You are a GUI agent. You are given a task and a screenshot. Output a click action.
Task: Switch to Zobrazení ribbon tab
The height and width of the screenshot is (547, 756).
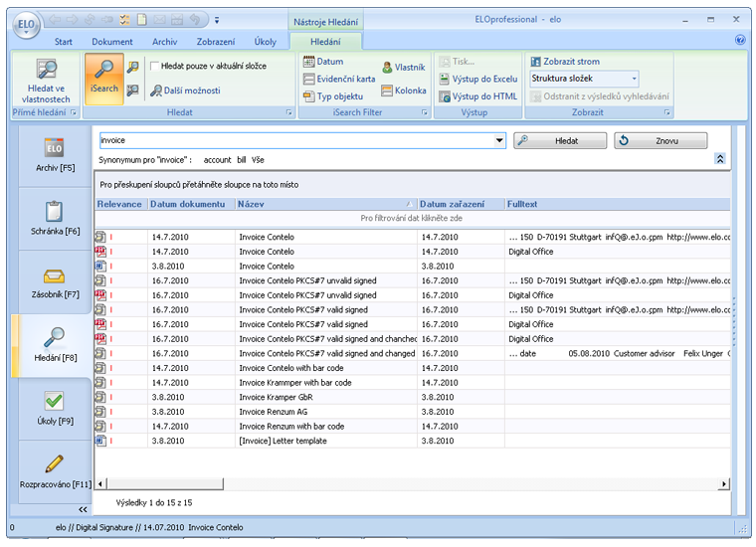[216, 42]
